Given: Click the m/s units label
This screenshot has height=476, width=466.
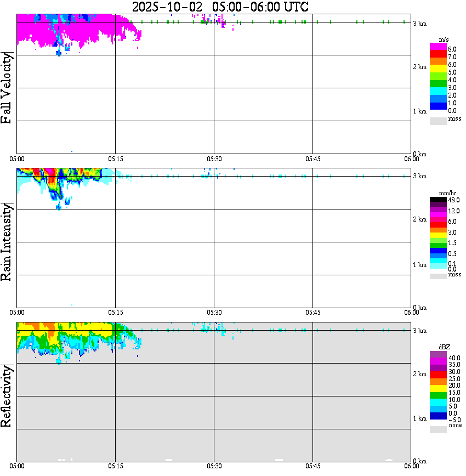Looking at the screenshot, I should (x=444, y=39).
